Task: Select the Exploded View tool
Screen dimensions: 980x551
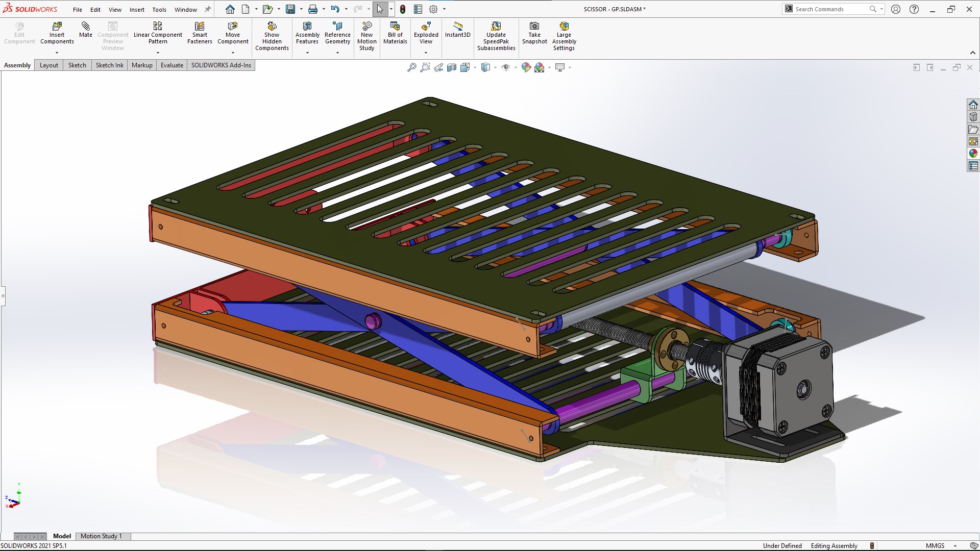Action: 426,33
